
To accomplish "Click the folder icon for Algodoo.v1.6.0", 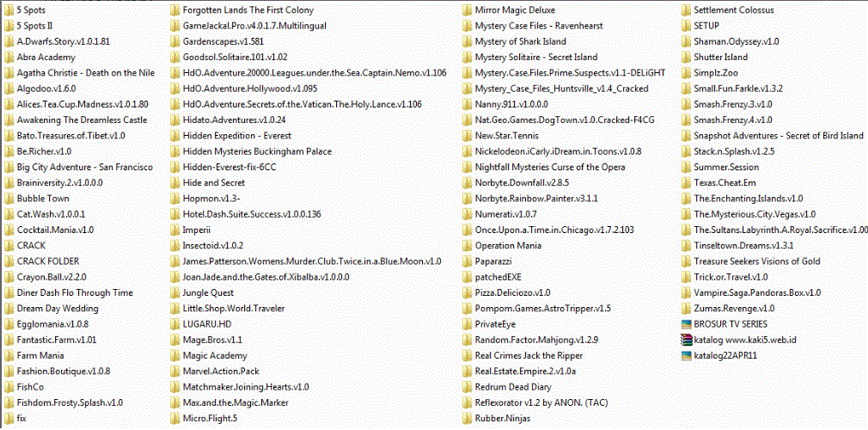I will coord(9,89).
